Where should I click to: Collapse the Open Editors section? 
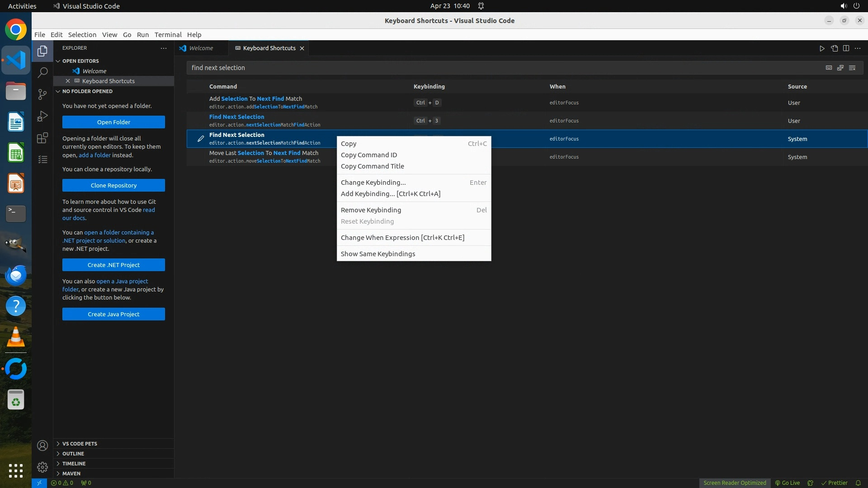click(80, 61)
